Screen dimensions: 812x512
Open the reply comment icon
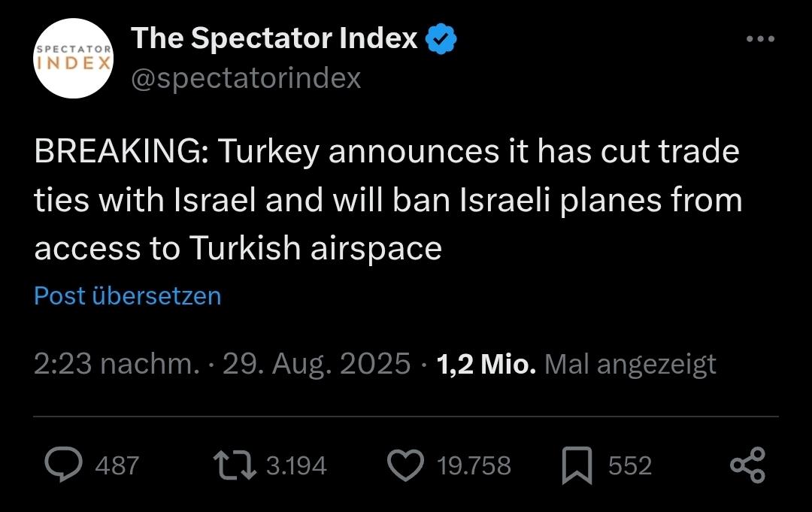[64, 465]
